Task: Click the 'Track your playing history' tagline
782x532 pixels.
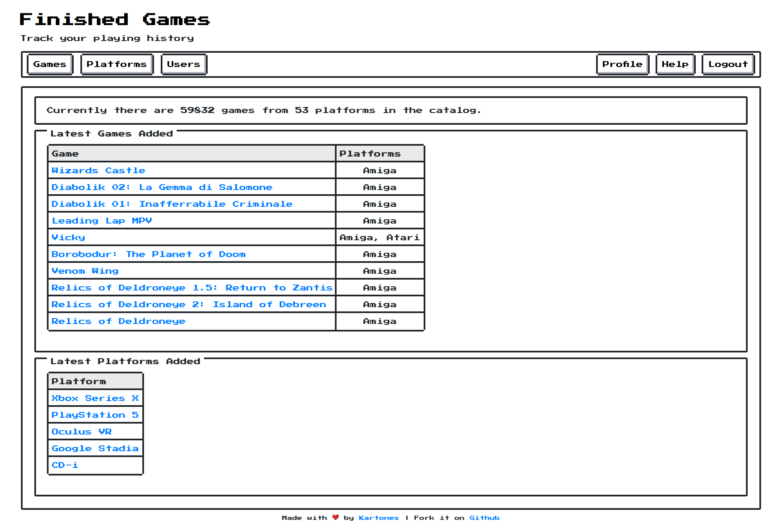Action: pyautogui.click(x=107, y=39)
